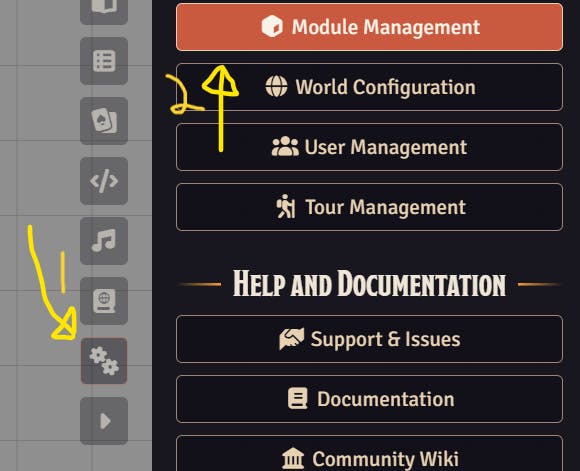This screenshot has width=580, height=471.
Task: Click the hiker icon on Tour Management
Action: pos(286,206)
